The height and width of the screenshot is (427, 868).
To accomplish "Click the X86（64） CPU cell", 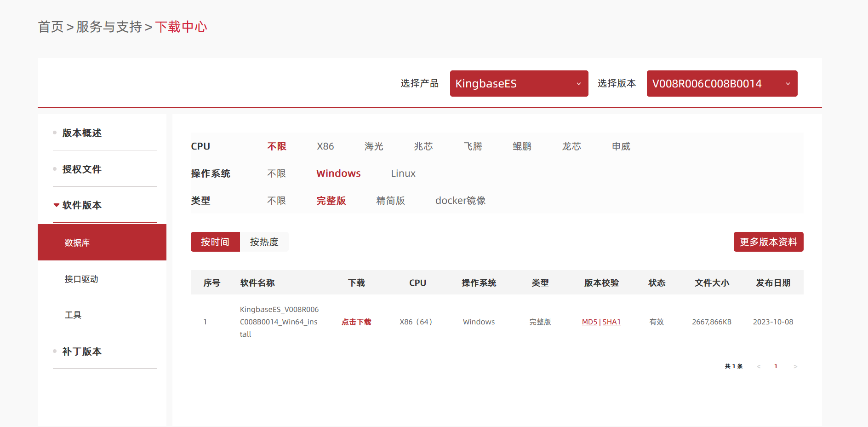I will [417, 322].
